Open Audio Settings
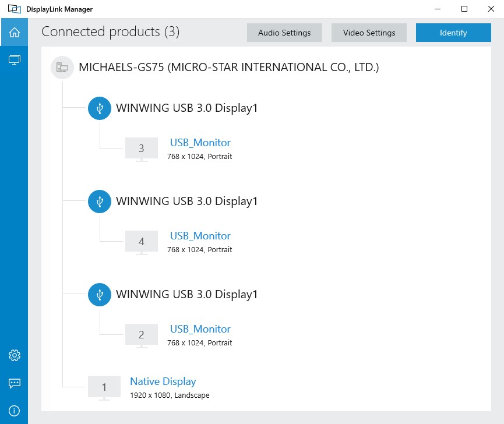Screen dimensions: 504x424 click(x=284, y=33)
